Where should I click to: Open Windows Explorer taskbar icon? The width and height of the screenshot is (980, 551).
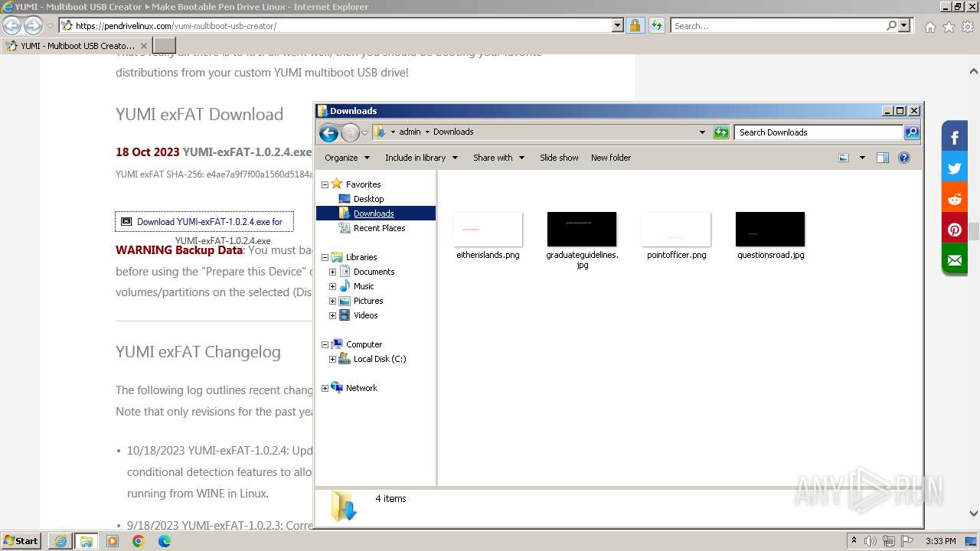(87, 541)
